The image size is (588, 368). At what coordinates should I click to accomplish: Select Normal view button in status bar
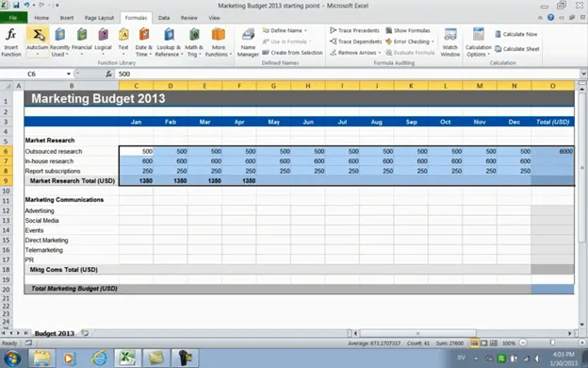coord(474,343)
